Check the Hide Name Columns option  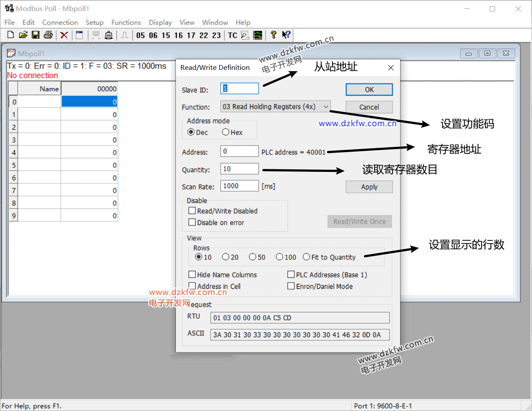[192, 275]
